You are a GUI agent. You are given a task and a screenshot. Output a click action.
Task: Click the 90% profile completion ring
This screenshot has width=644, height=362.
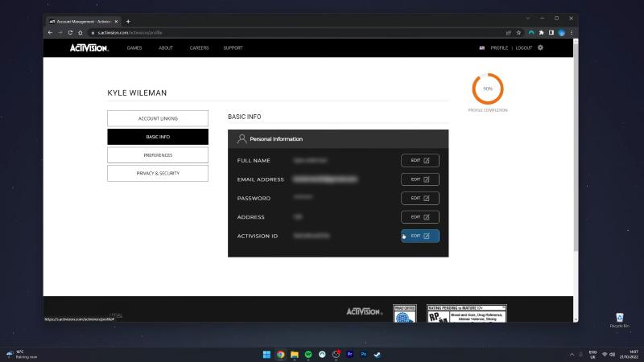pos(488,88)
